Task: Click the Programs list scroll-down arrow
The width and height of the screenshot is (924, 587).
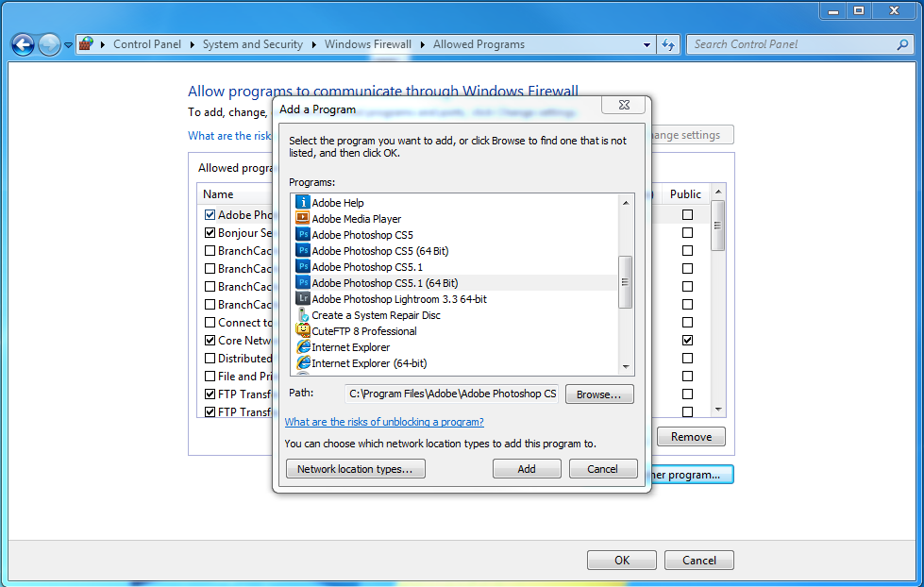Action: [625, 366]
